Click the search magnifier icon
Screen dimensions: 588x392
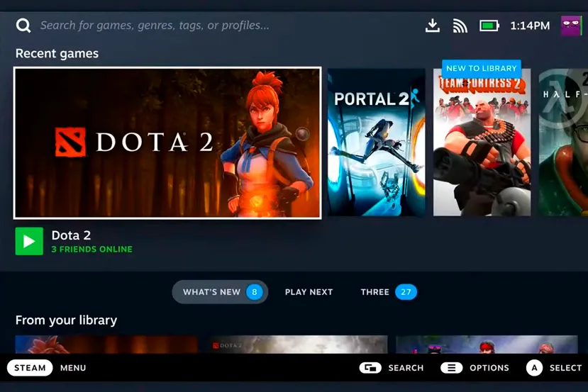(x=23, y=26)
